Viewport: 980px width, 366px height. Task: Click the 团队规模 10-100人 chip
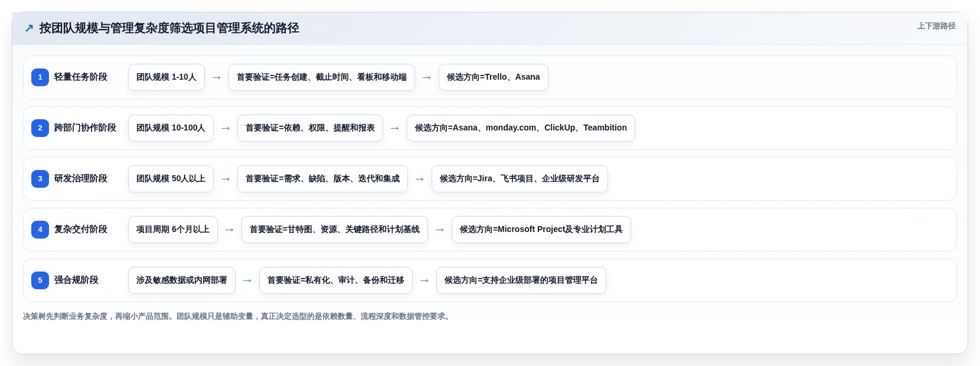[x=171, y=128]
